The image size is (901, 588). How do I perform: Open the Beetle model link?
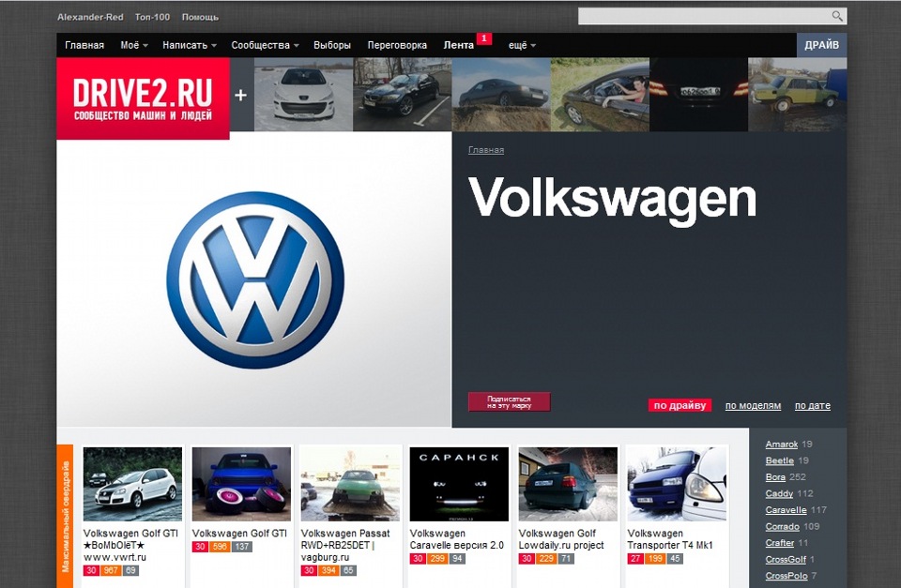click(x=779, y=460)
